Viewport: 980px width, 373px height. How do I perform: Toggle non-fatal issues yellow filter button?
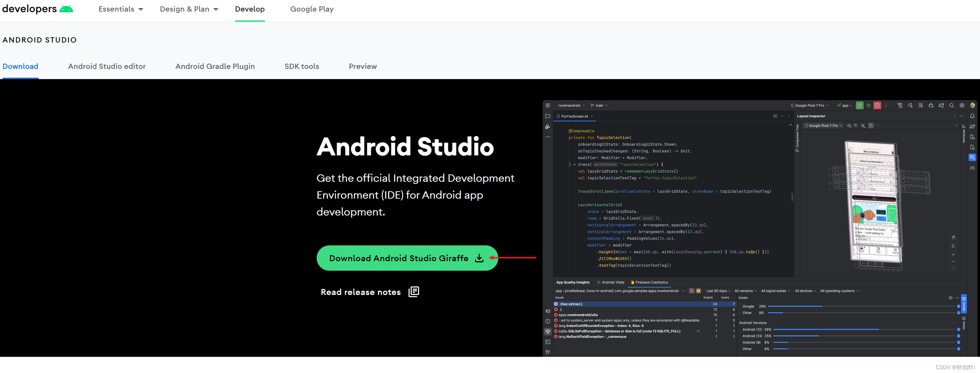click(x=698, y=291)
